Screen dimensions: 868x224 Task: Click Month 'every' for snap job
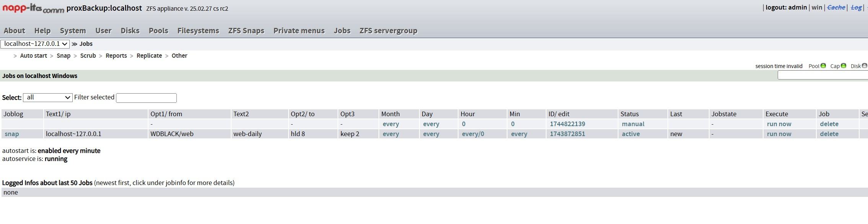[x=391, y=134]
